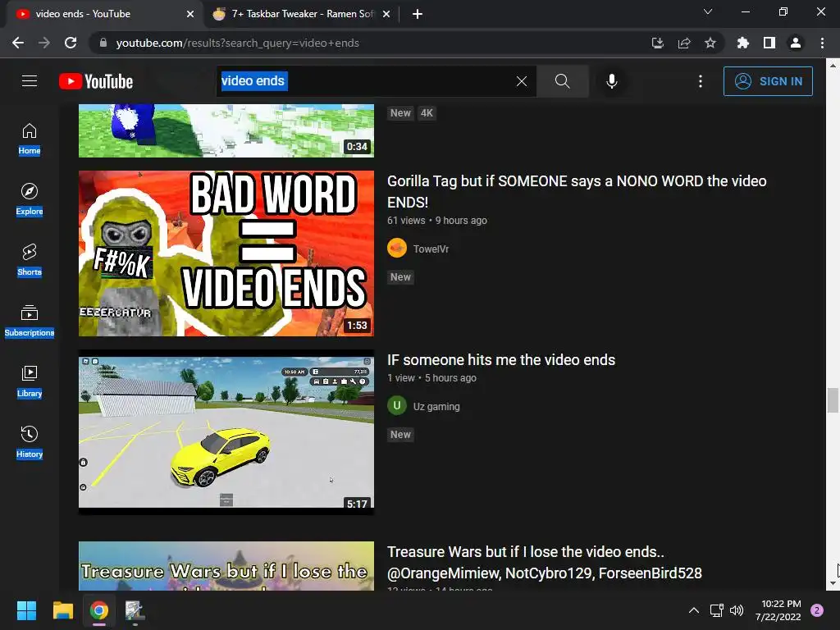Click the SIGN IN button

pyautogui.click(x=768, y=81)
